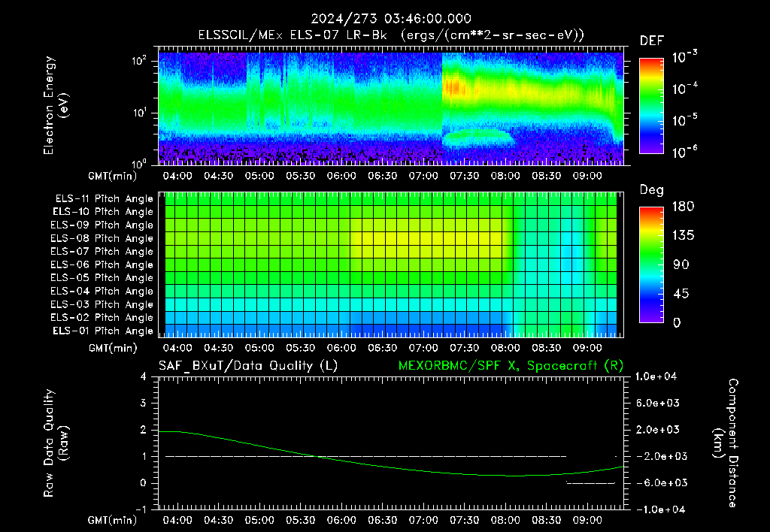Viewport: 770px width, 532px height.
Task: Click the Deg pitch angle color bar
Action: 651,264
